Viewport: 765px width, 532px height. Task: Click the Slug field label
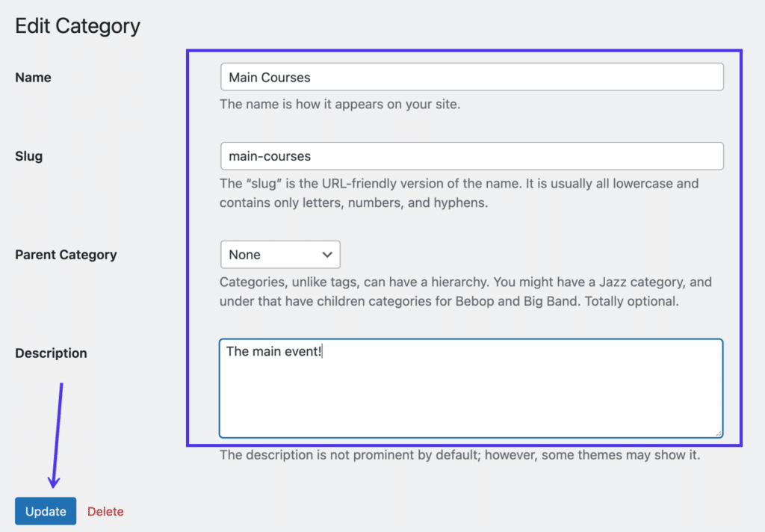coord(28,155)
